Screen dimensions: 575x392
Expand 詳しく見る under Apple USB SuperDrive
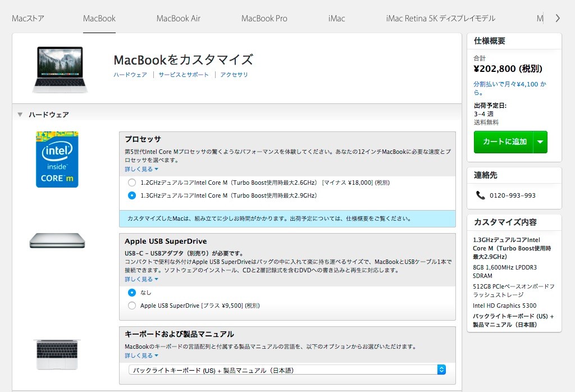[141, 279]
